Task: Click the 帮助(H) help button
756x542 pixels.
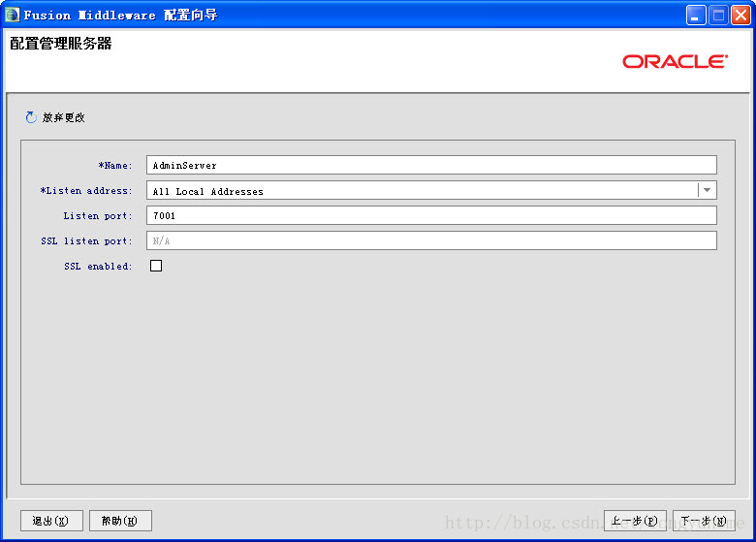Action: (120, 521)
